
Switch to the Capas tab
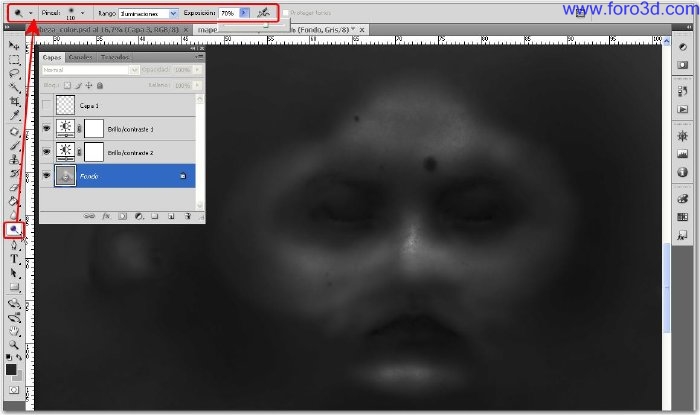52,57
